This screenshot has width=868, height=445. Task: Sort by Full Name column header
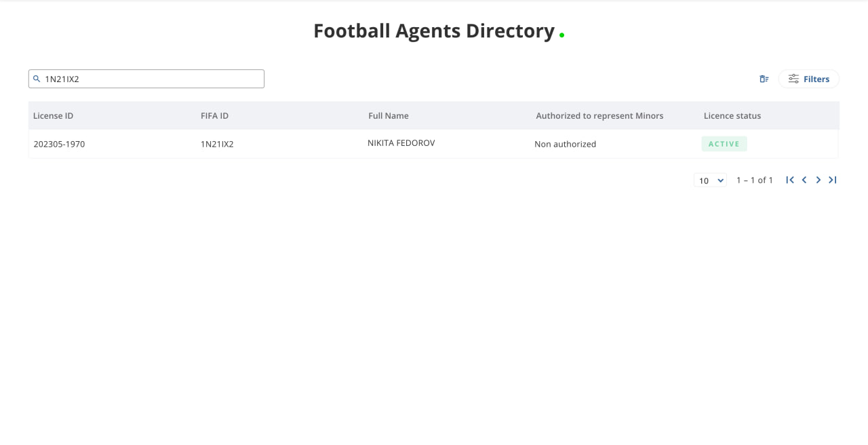click(389, 116)
